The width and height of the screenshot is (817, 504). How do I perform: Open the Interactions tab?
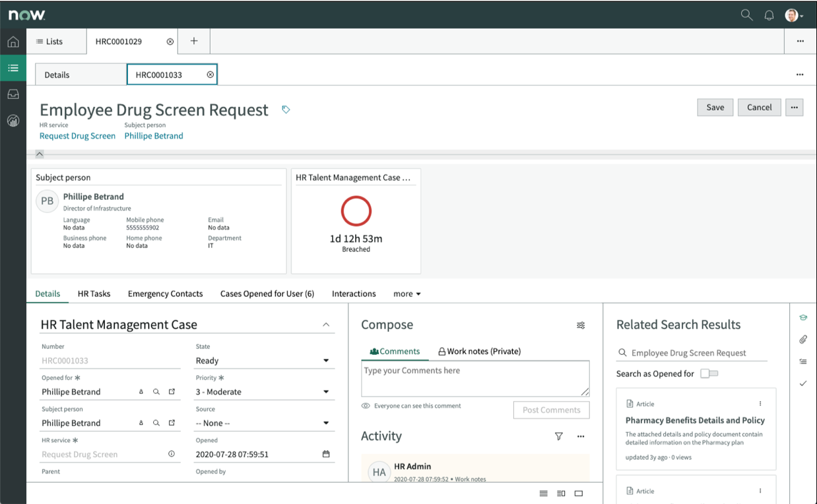coord(354,294)
